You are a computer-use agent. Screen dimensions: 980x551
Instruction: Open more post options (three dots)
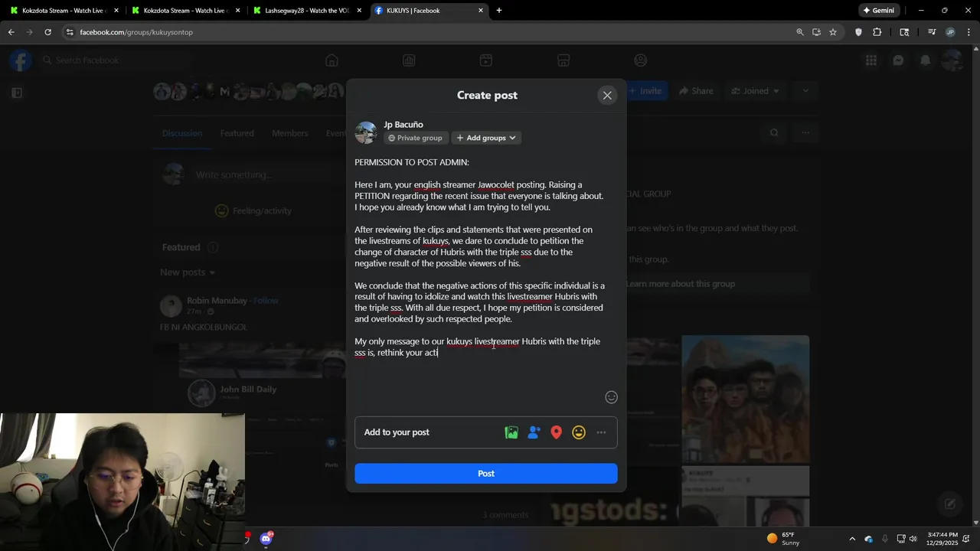pyautogui.click(x=601, y=432)
